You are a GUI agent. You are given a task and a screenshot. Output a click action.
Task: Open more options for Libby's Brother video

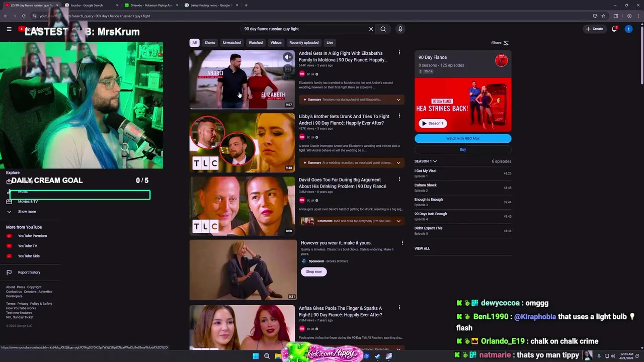point(399,116)
